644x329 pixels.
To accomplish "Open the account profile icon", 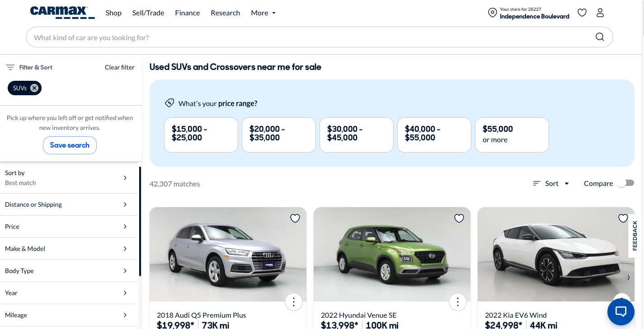I will 600,13.
